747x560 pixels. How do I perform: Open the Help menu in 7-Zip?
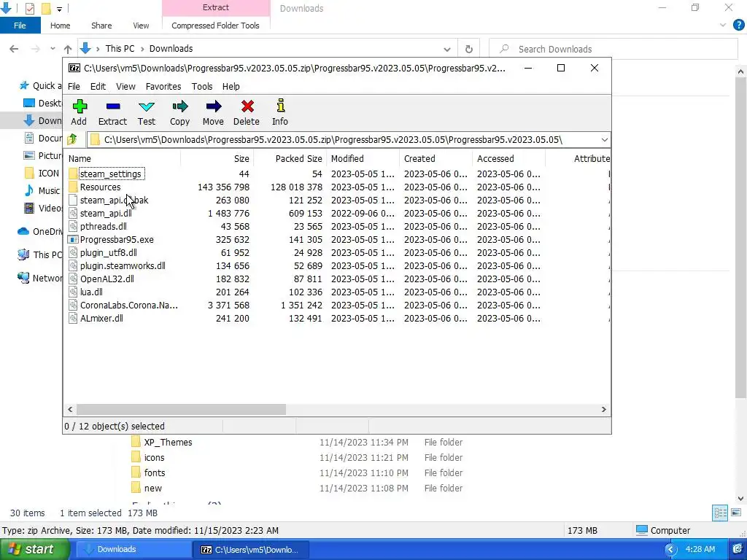(x=231, y=86)
